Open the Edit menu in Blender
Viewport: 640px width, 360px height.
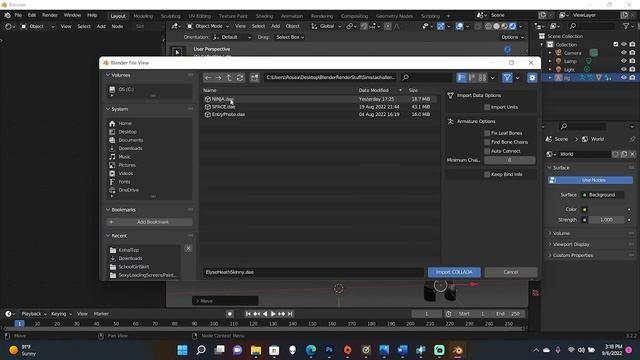[x=32, y=16]
